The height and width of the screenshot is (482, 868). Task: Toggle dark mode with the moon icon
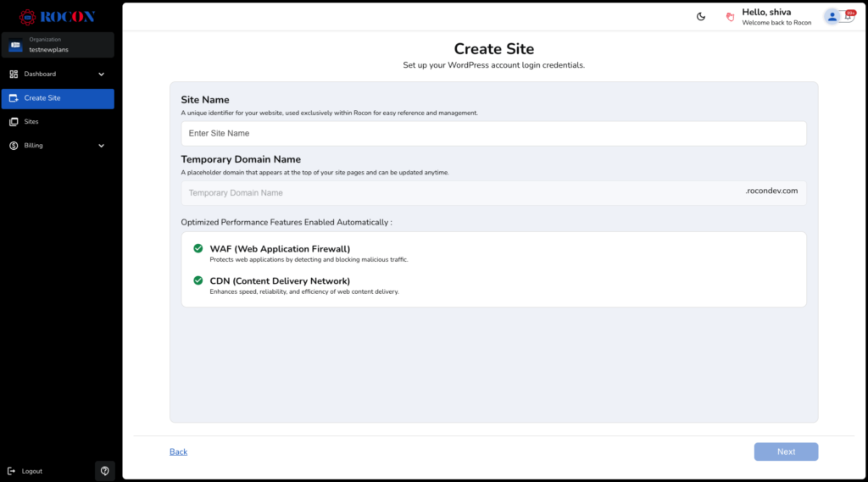[x=701, y=17]
